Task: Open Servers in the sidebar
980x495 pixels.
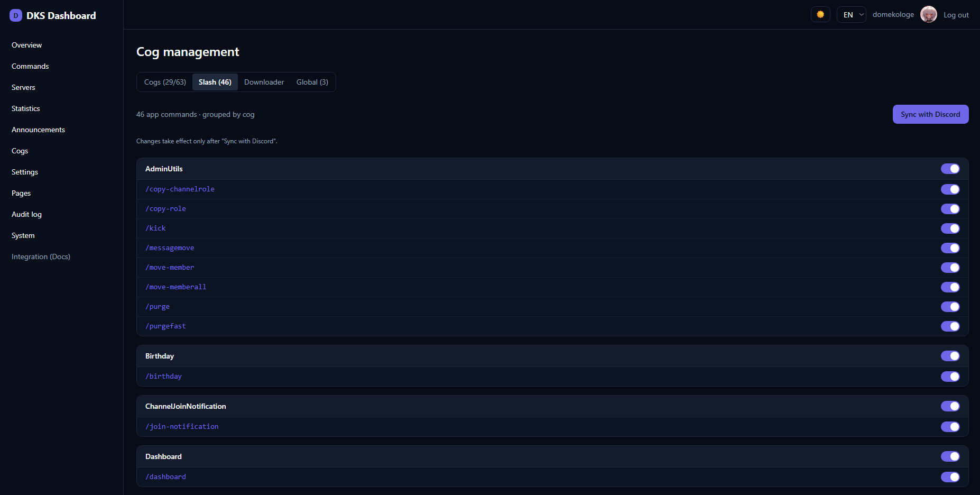Action: pos(23,87)
